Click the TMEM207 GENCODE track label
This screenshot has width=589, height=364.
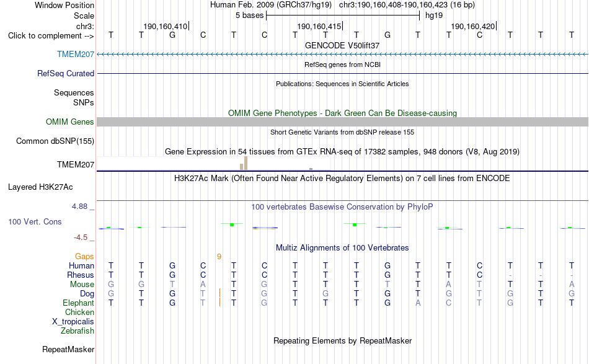click(x=76, y=54)
